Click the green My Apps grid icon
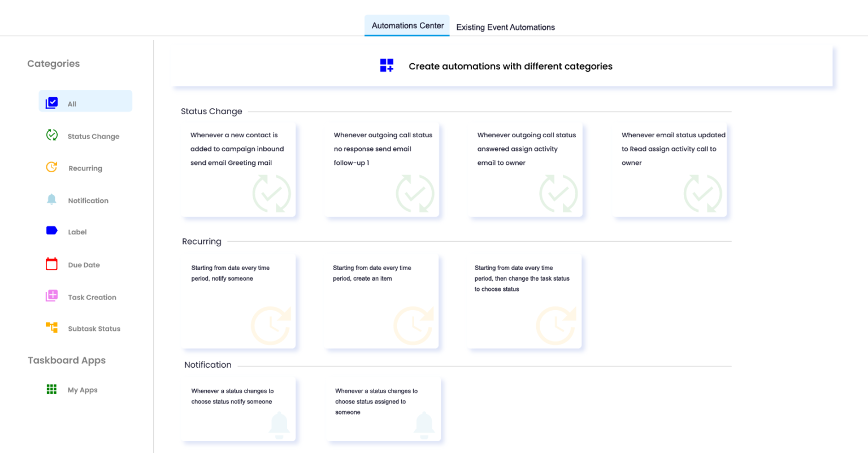 [51, 389]
